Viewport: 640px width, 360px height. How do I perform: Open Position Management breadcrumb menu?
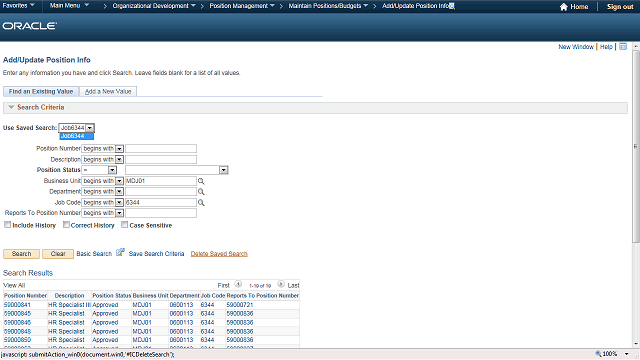point(242,6)
